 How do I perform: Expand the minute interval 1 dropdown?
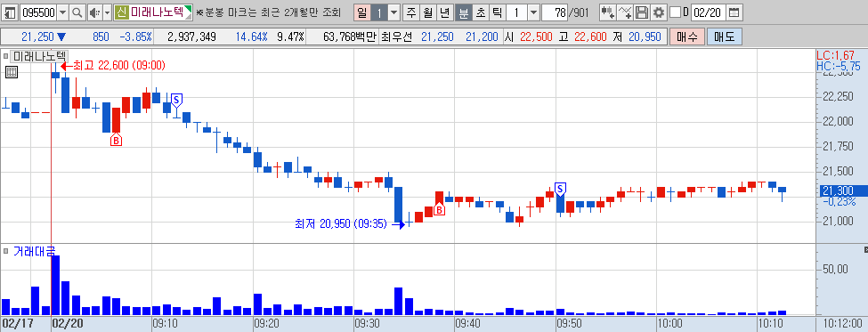coord(533,12)
